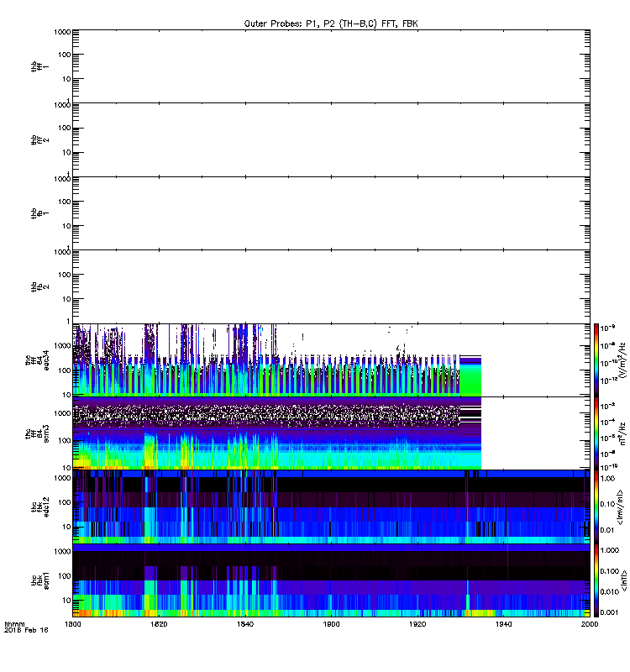630x672 pixels.
Task: Click the 'thc fff 64 scm3' axis label
Action: pyautogui.click(x=37, y=433)
